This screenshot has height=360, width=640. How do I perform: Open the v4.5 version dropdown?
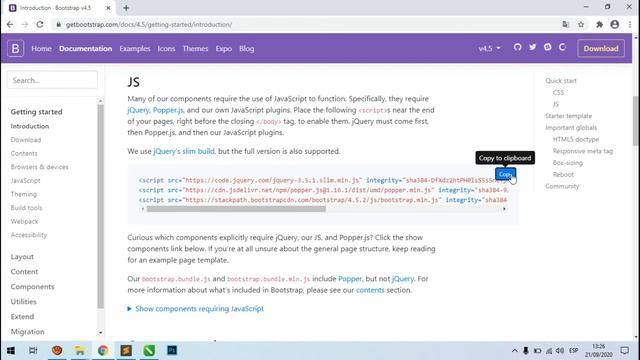(489, 48)
